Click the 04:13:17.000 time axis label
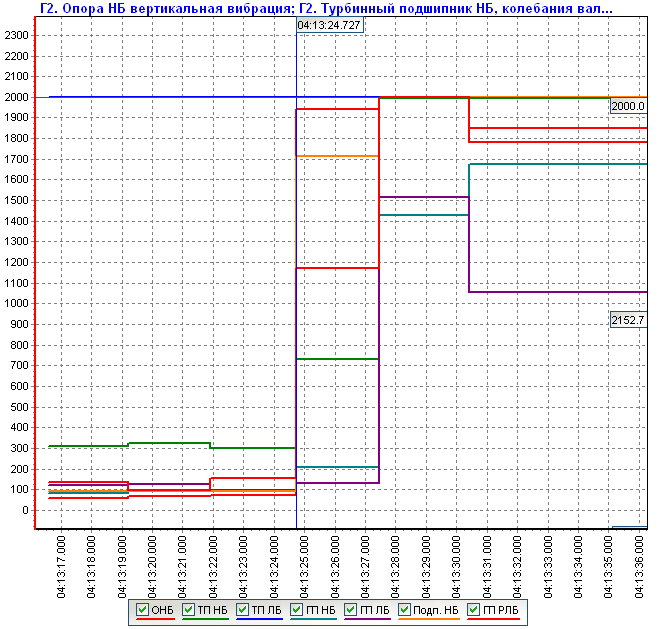The height and width of the screenshot is (629, 664). (61, 566)
